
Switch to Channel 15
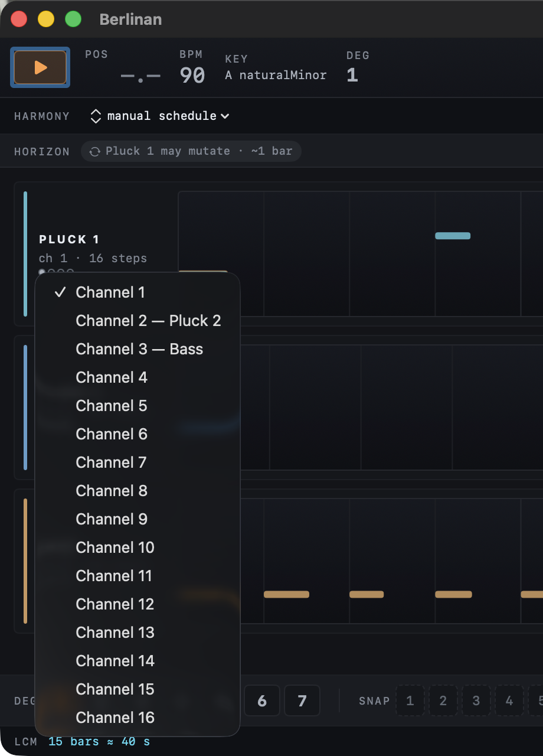[138, 689]
